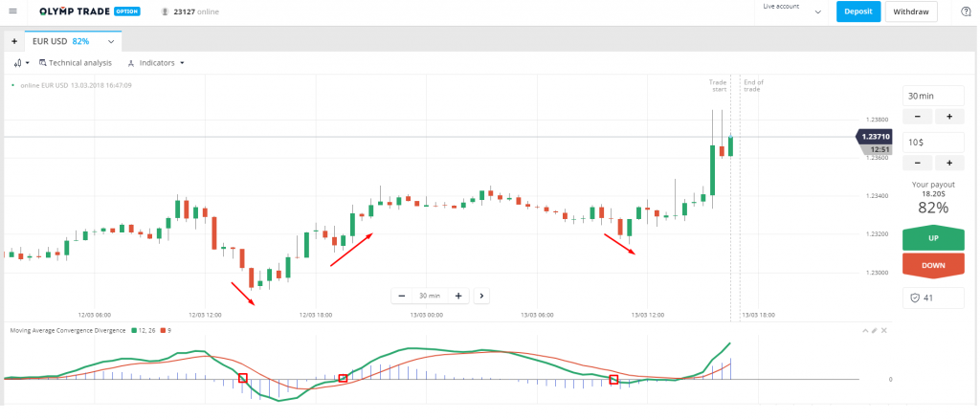Click the Trade start marker line label
This screenshot has height=419, width=980.
pyautogui.click(x=718, y=85)
